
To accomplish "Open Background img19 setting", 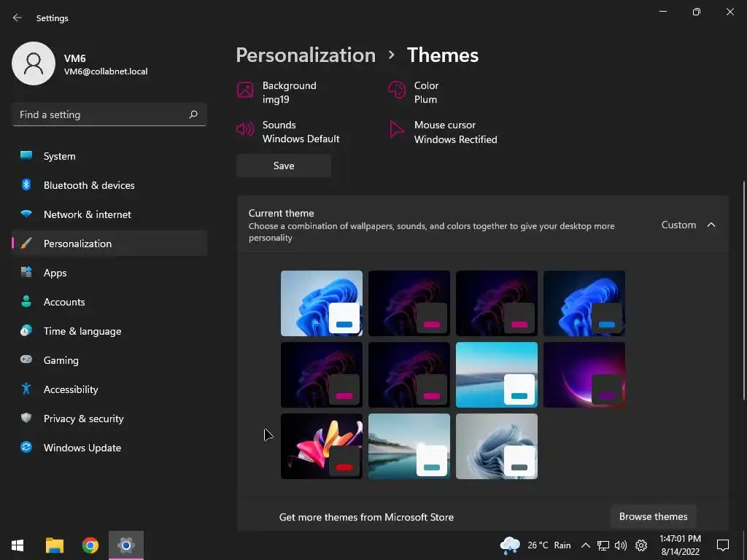I will (x=277, y=93).
